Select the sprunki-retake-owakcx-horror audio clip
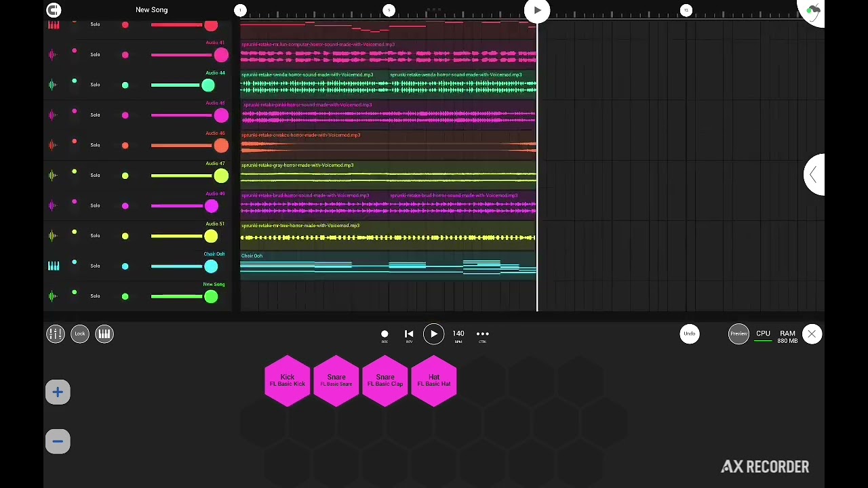The height and width of the screenshot is (488, 868). [389, 144]
